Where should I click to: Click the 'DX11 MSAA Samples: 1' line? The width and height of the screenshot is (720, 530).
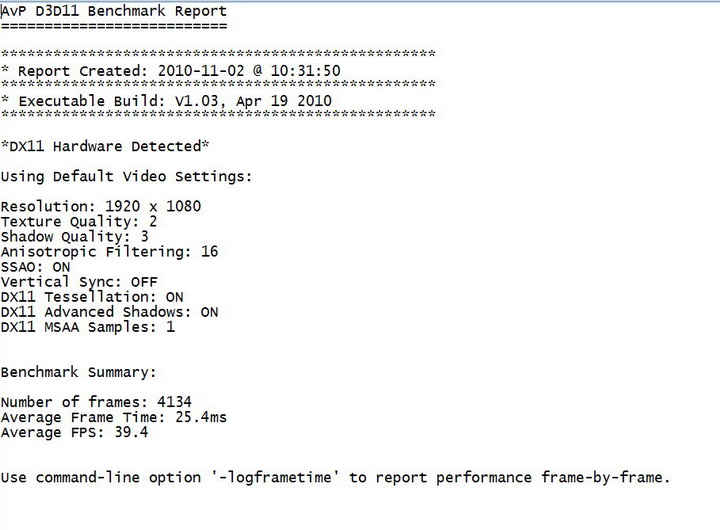click(x=88, y=327)
